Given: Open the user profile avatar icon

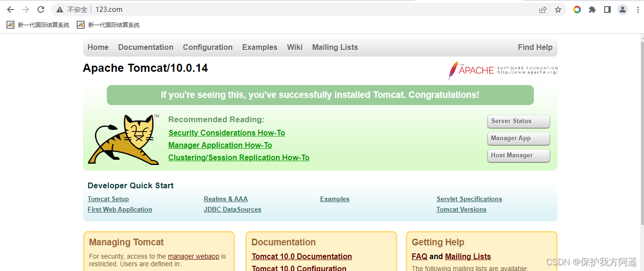Looking at the screenshot, I should click(623, 10).
